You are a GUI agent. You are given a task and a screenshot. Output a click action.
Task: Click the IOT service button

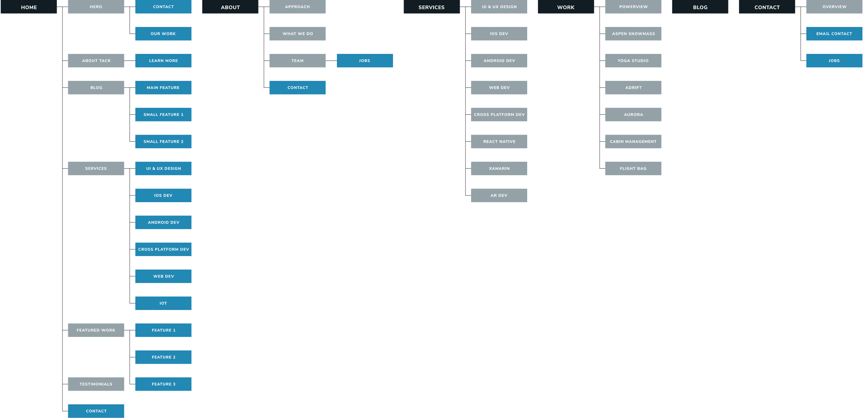(163, 303)
